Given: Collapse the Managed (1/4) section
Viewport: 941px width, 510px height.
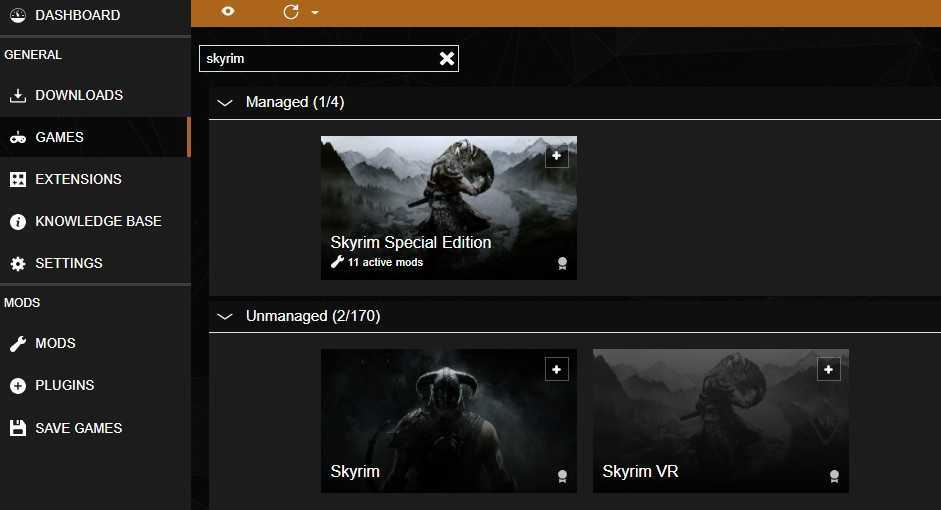Looking at the screenshot, I should (225, 102).
